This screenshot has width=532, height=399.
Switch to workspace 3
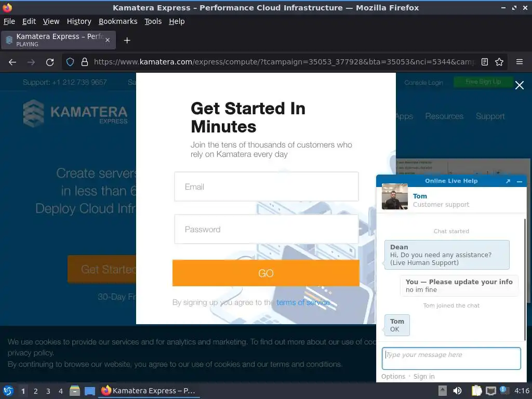point(48,391)
